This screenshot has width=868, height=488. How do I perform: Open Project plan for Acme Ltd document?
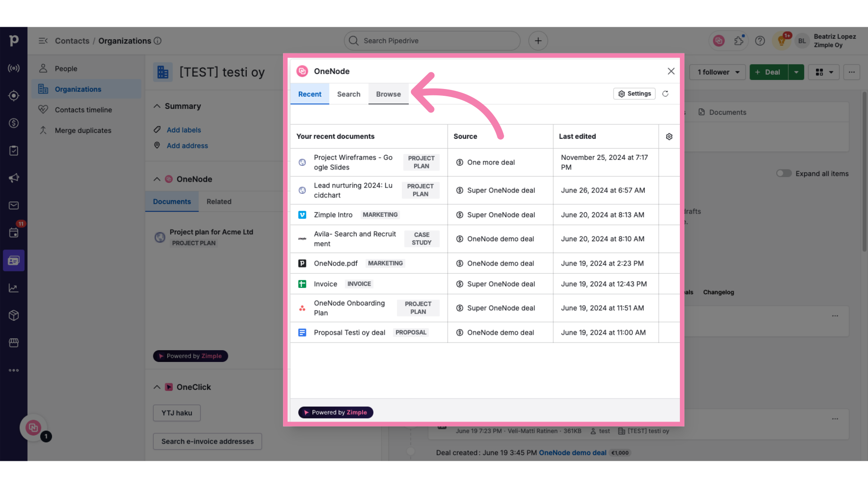(211, 232)
